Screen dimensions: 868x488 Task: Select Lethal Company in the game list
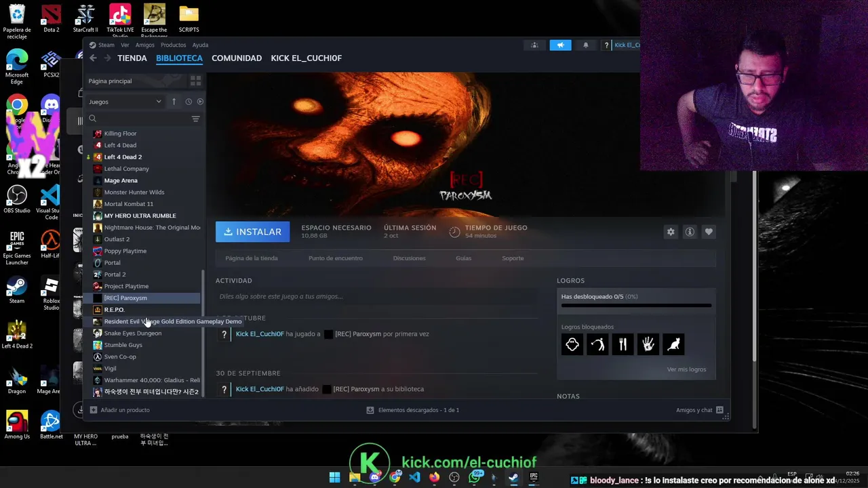click(126, 169)
